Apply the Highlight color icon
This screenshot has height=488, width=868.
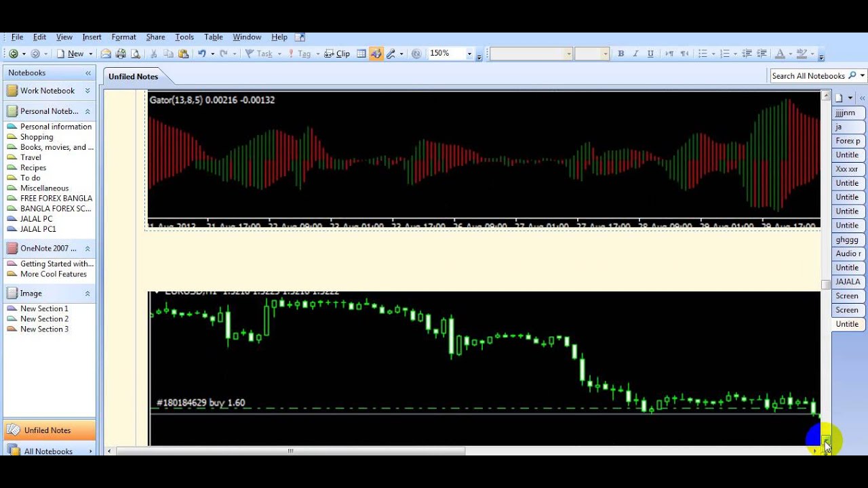coord(802,54)
